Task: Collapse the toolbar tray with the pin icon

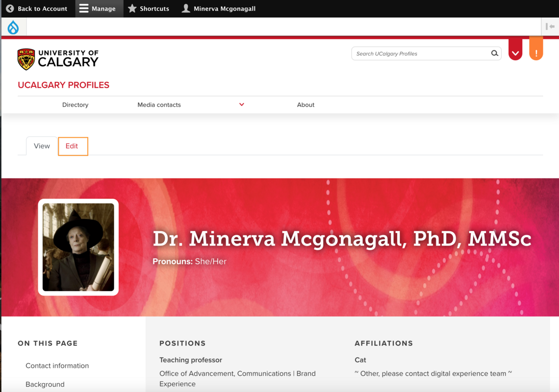Action: point(550,26)
